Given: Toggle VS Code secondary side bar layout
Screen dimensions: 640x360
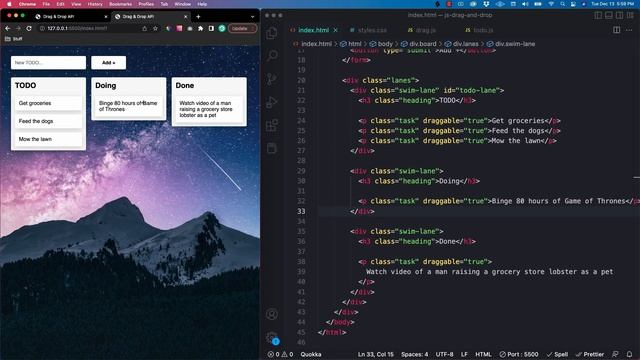Looking at the screenshot, I should (619, 15).
